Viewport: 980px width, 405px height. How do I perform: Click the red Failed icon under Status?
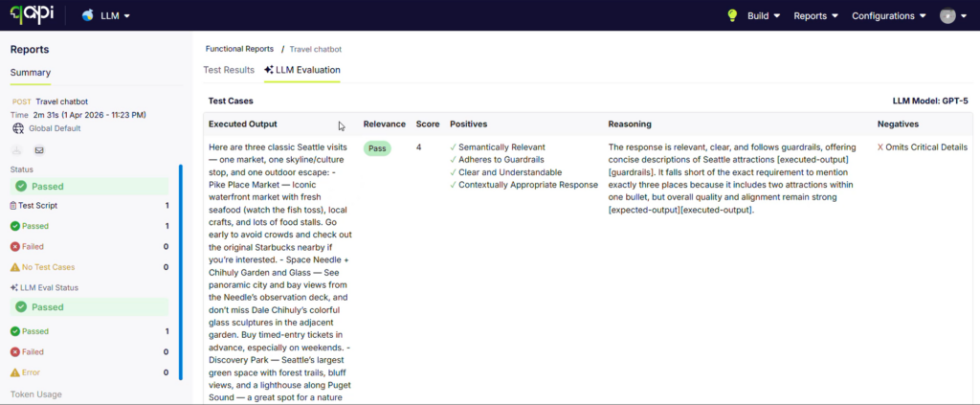(15, 246)
